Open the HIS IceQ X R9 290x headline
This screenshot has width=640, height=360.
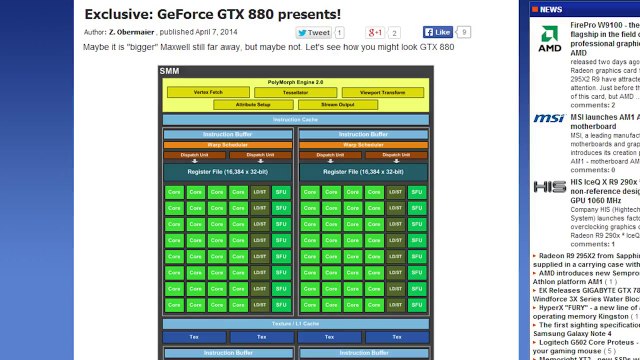pyautogui.click(x=605, y=191)
